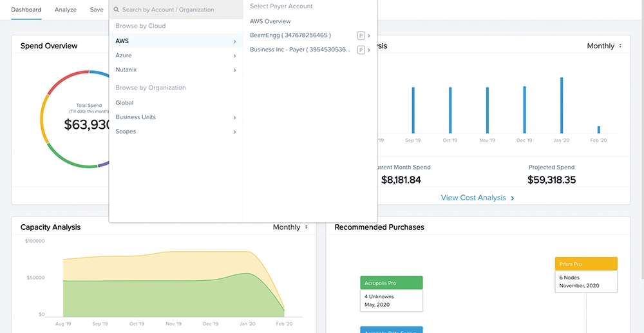This screenshot has height=333, width=644.
Task: Click the Acropolis Pro green label
Action: click(x=392, y=283)
